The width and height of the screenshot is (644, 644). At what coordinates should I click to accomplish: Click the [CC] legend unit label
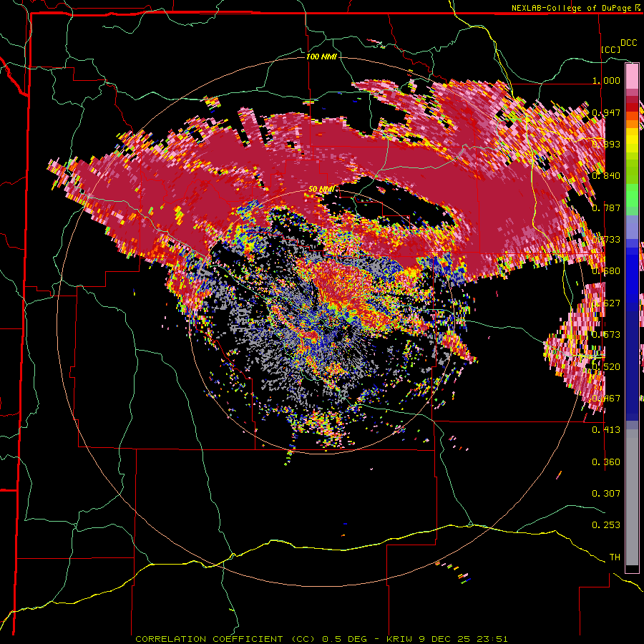(x=611, y=49)
